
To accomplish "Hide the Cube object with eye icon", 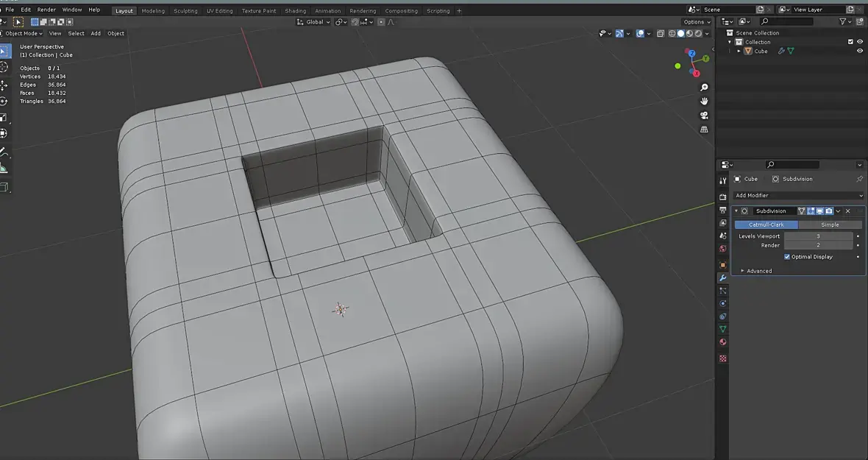I will (859, 52).
